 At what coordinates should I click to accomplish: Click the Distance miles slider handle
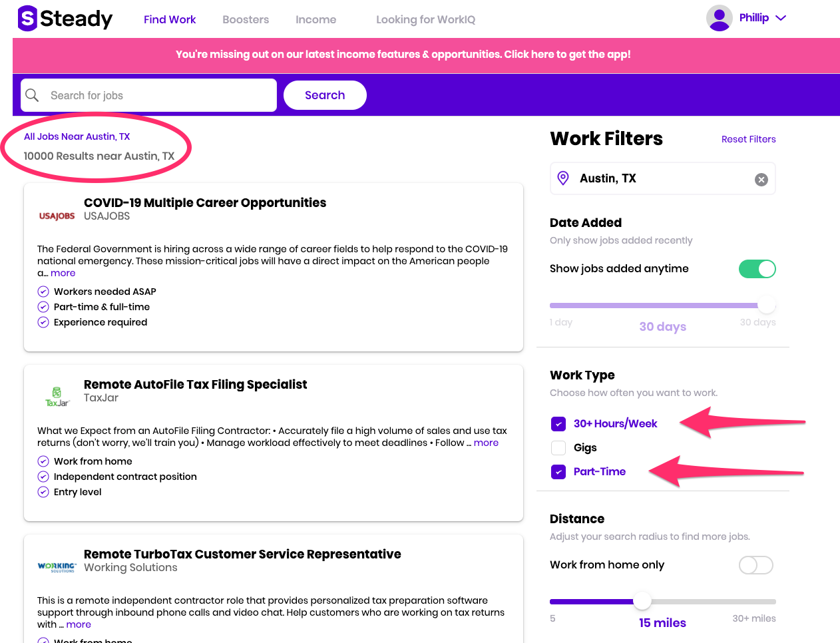(x=642, y=600)
